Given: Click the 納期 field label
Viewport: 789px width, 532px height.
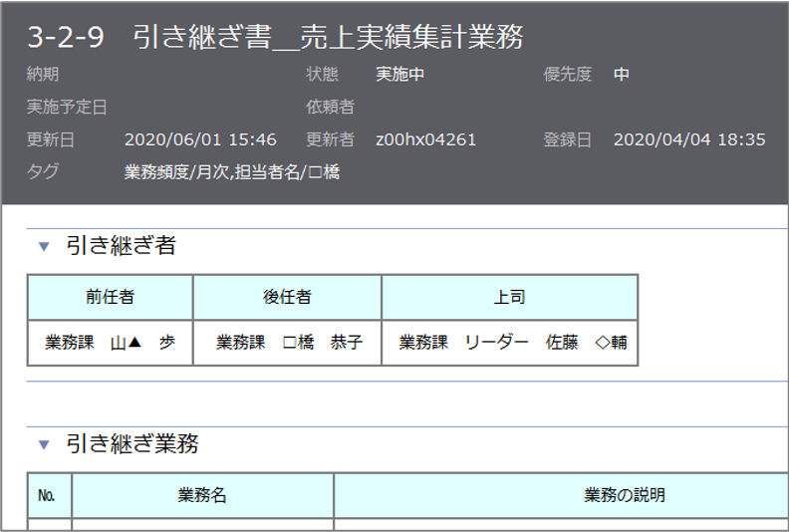Looking at the screenshot, I should pos(42,75).
